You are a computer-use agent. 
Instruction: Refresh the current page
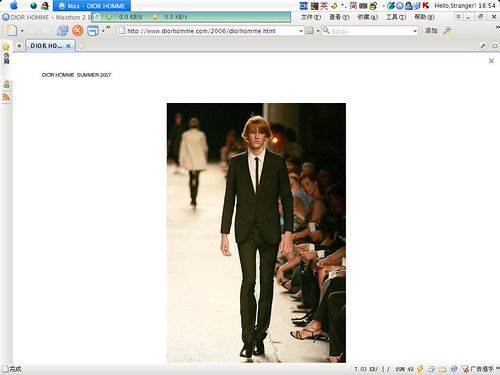(x=62, y=31)
